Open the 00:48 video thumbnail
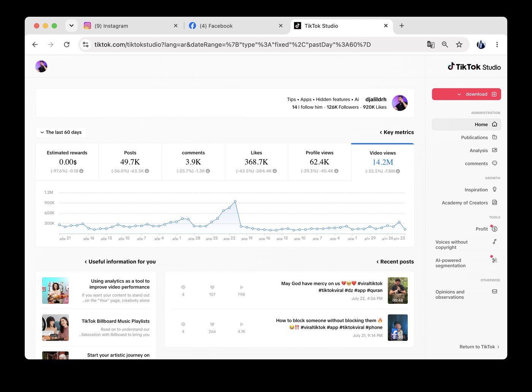Screen dimensions: 532x392 tap(397, 291)
